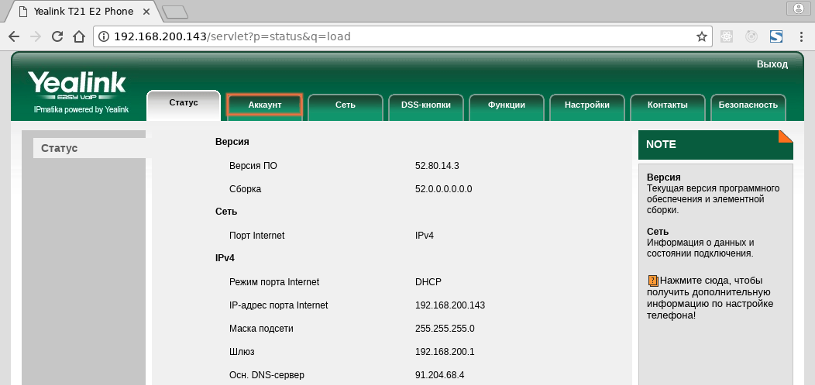Click the 'Нажмите сюда' help link

711,298
